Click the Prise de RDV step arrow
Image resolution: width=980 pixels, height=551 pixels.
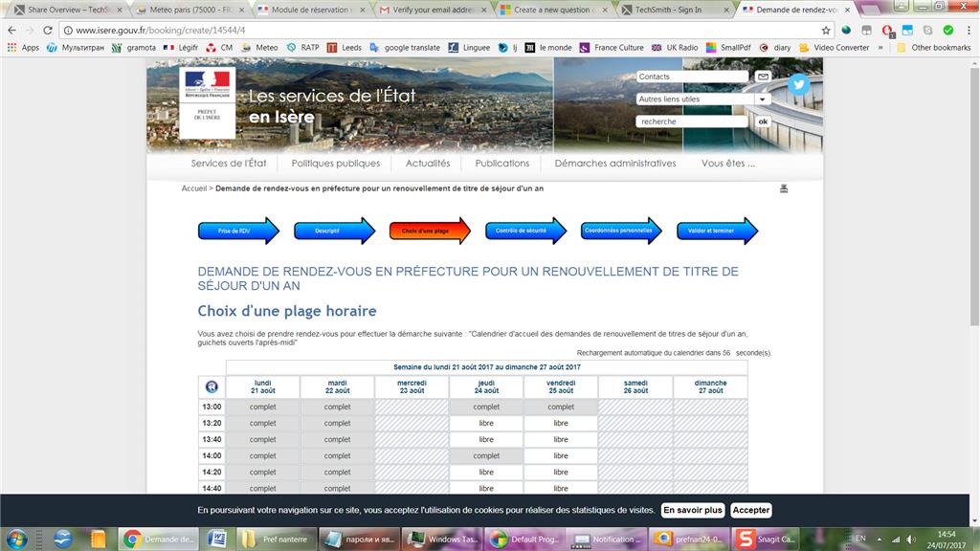click(x=238, y=231)
